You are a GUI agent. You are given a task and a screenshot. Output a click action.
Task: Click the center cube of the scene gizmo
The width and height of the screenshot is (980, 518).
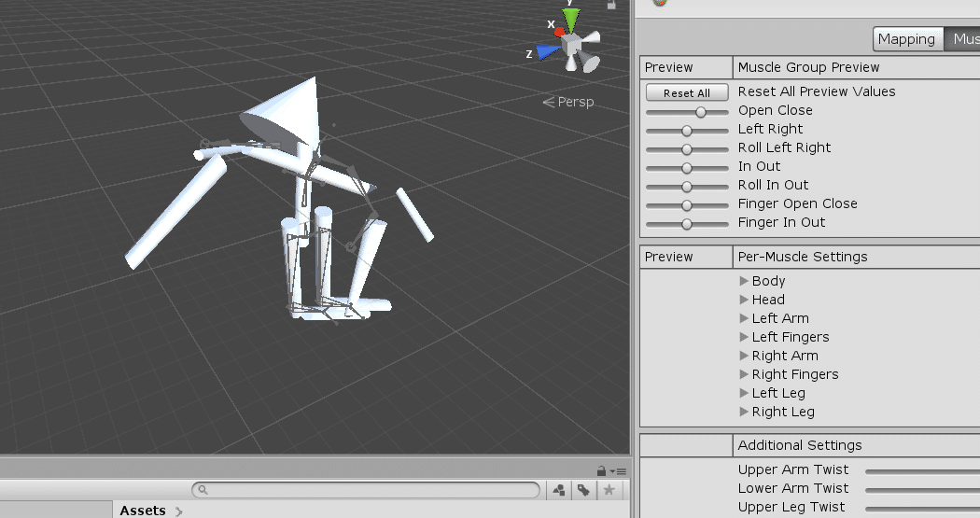coord(570,44)
